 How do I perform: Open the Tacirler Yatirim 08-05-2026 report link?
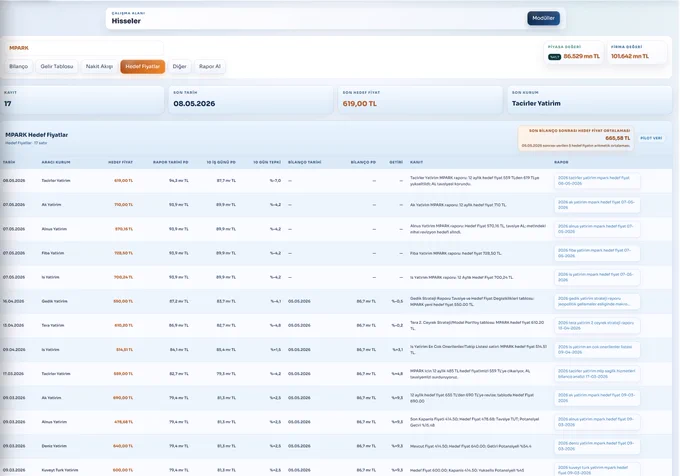tap(597, 181)
